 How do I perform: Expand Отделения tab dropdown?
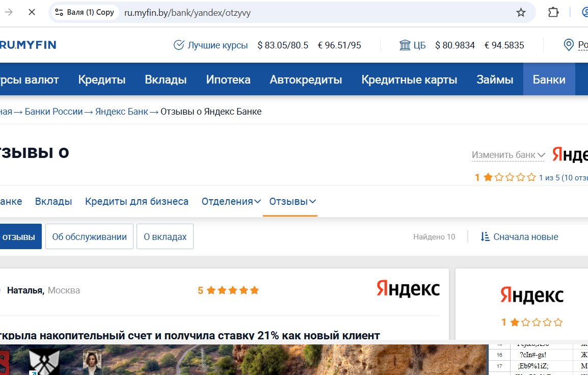[x=231, y=201]
